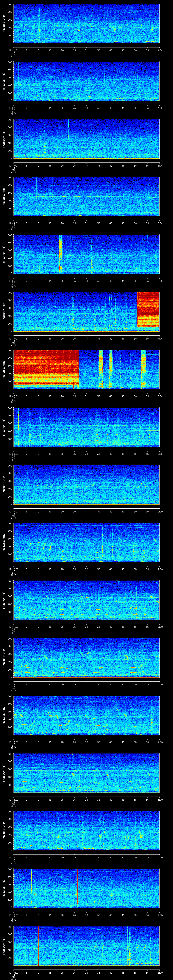The width and height of the screenshot is (173, 980).
Task: Click the '19:04:00' start time label
Action: 13,223
